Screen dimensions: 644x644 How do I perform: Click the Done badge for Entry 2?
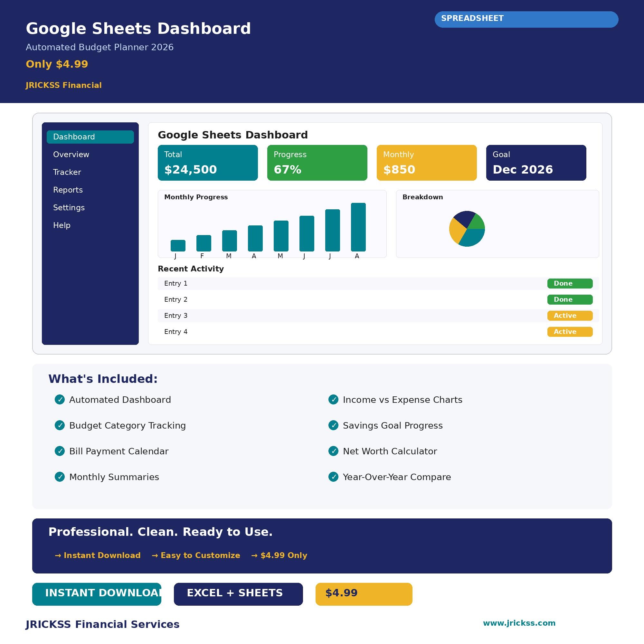[x=570, y=300]
